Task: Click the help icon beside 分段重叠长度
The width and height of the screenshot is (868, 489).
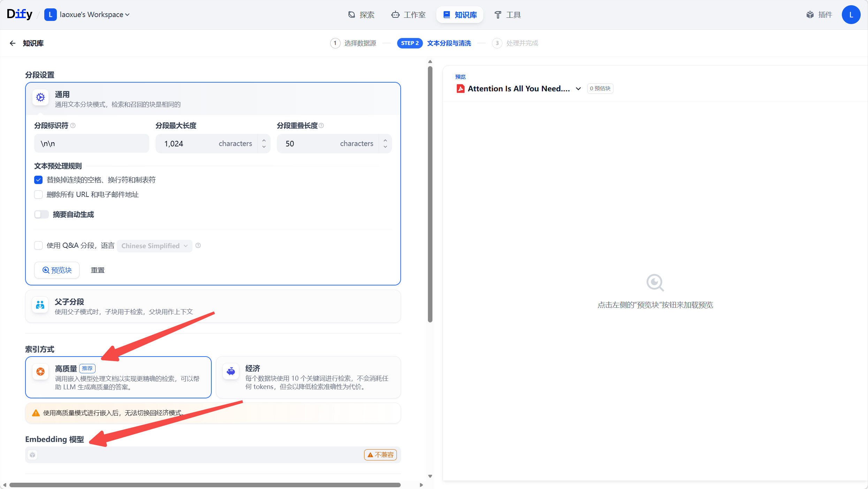Action: pos(321,125)
